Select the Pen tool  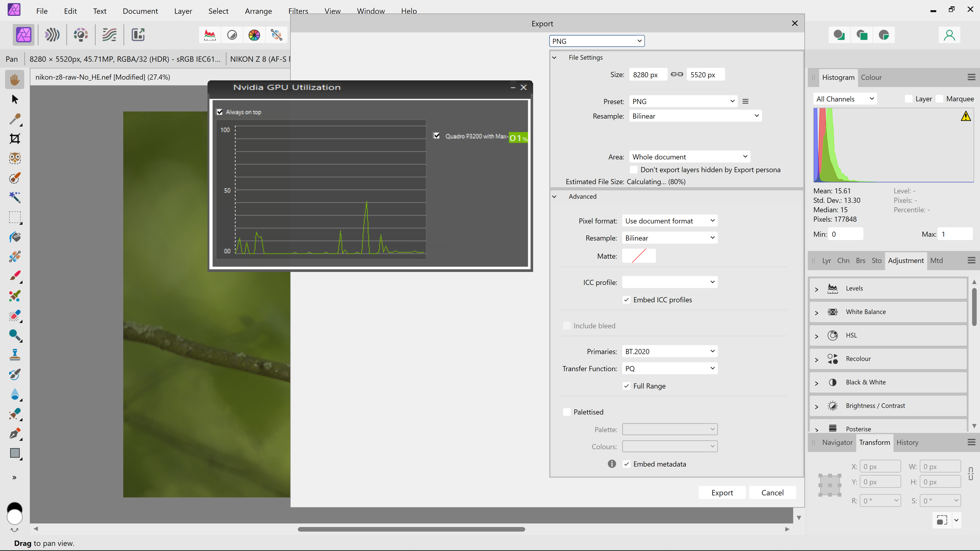click(x=15, y=433)
